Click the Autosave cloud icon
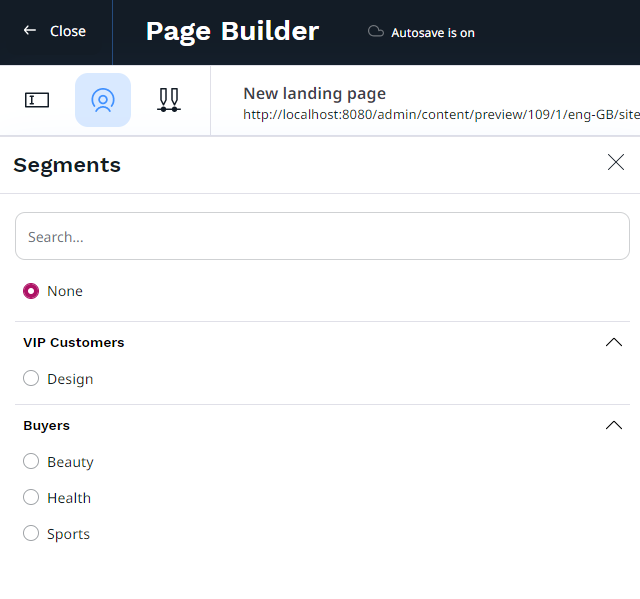The image size is (640, 599). tap(376, 32)
